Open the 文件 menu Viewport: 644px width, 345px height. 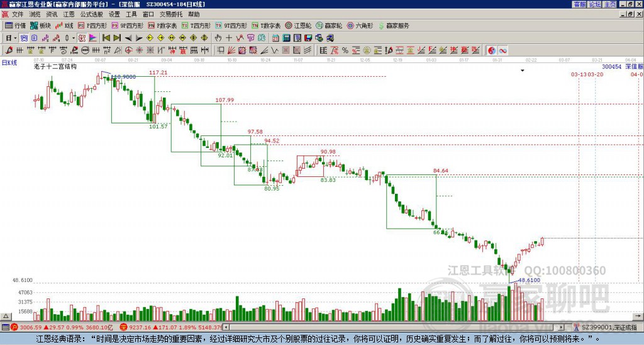[x=17, y=14]
